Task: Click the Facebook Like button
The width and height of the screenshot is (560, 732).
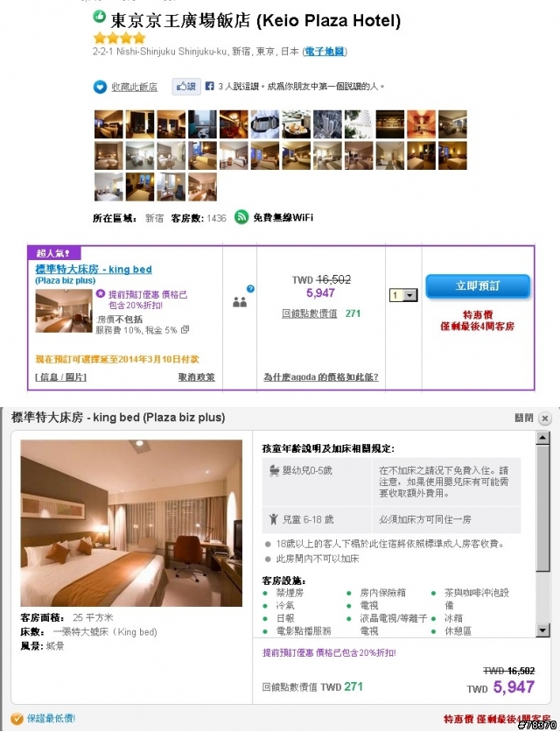Action: pyautogui.click(x=186, y=87)
